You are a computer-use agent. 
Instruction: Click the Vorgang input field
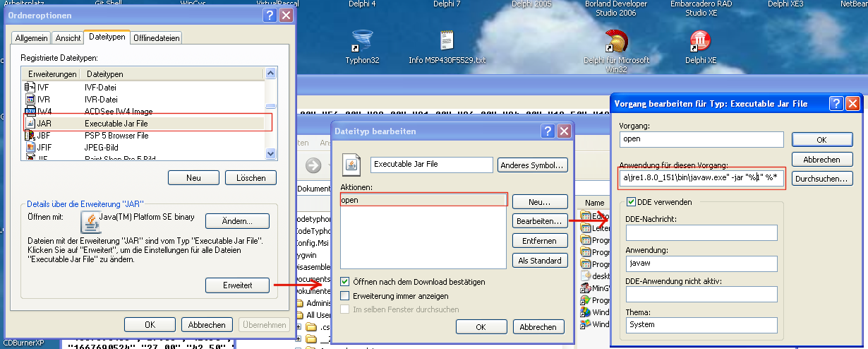701,139
